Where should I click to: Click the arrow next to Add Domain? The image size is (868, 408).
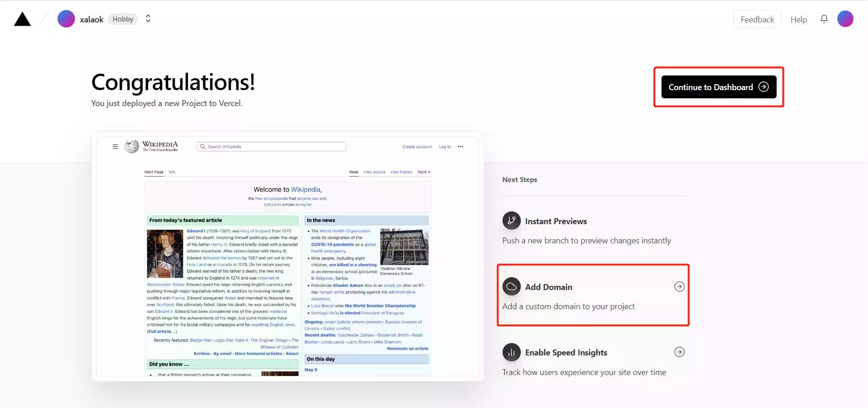pos(679,286)
